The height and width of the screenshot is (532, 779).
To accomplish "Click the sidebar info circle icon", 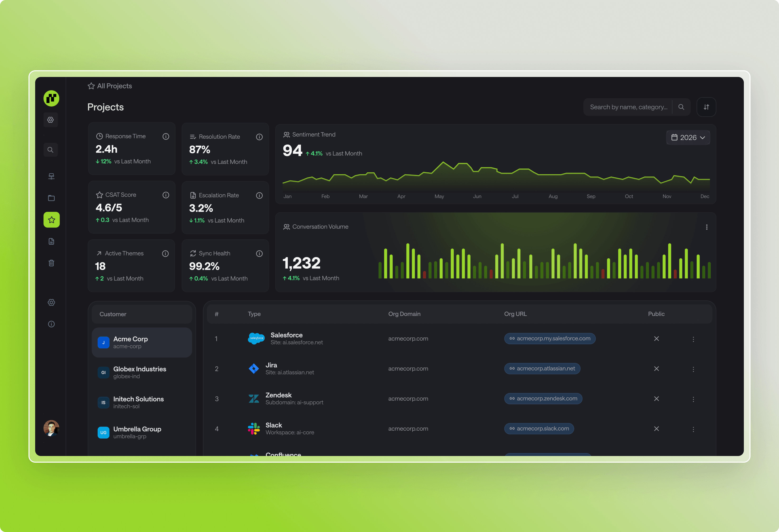I will [x=51, y=324].
